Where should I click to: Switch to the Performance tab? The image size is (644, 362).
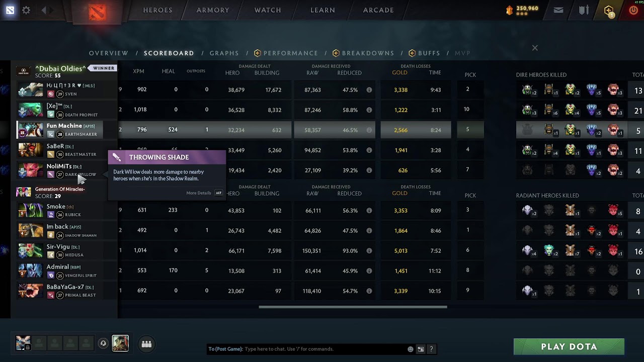[286, 53]
